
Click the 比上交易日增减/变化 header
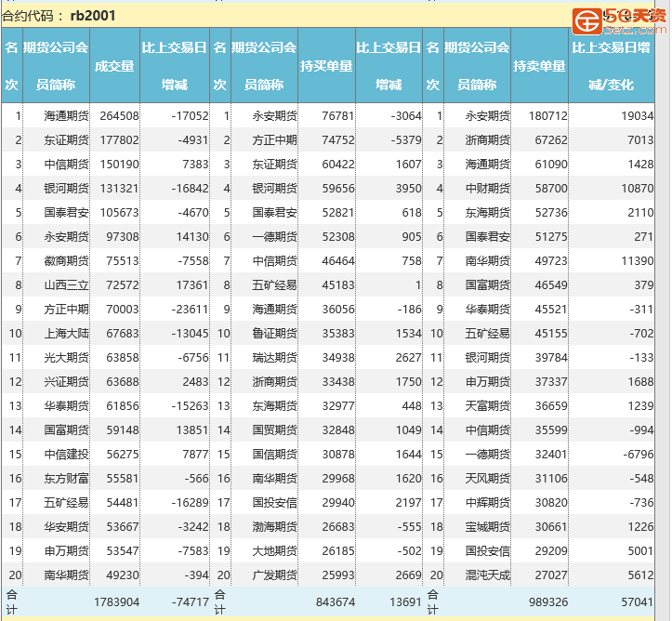(612, 66)
